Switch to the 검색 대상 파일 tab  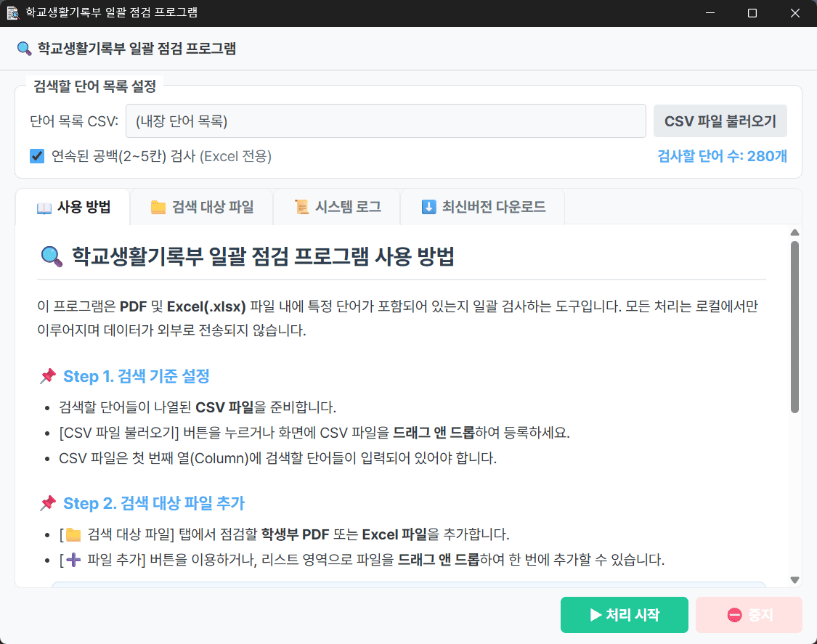[x=202, y=207]
